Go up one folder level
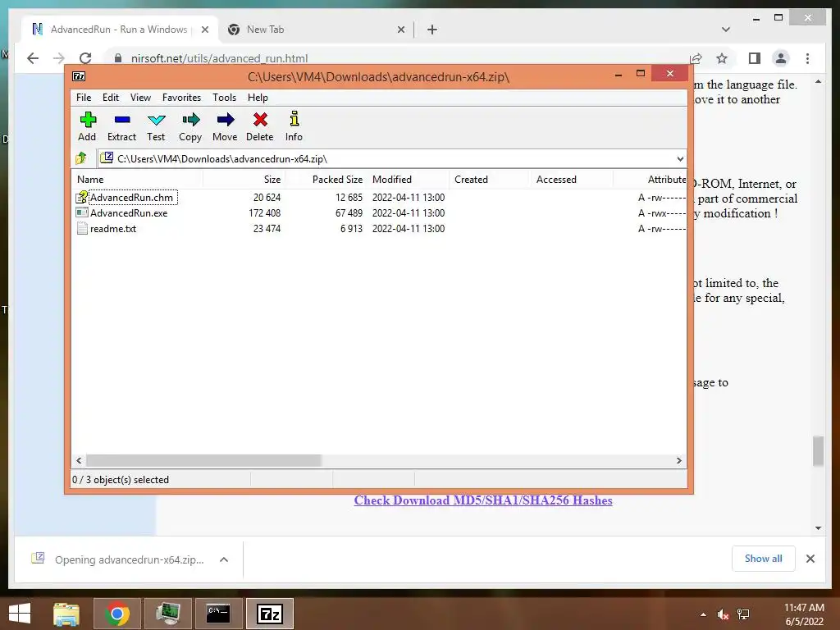This screenshot has width=840, height=630. coord(81,158)
